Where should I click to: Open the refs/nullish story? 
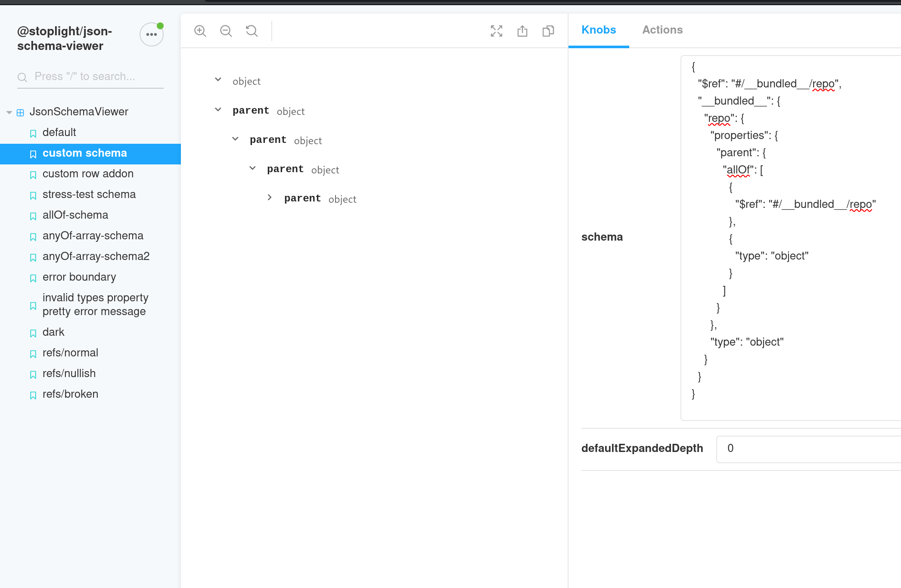coord(90,374)
